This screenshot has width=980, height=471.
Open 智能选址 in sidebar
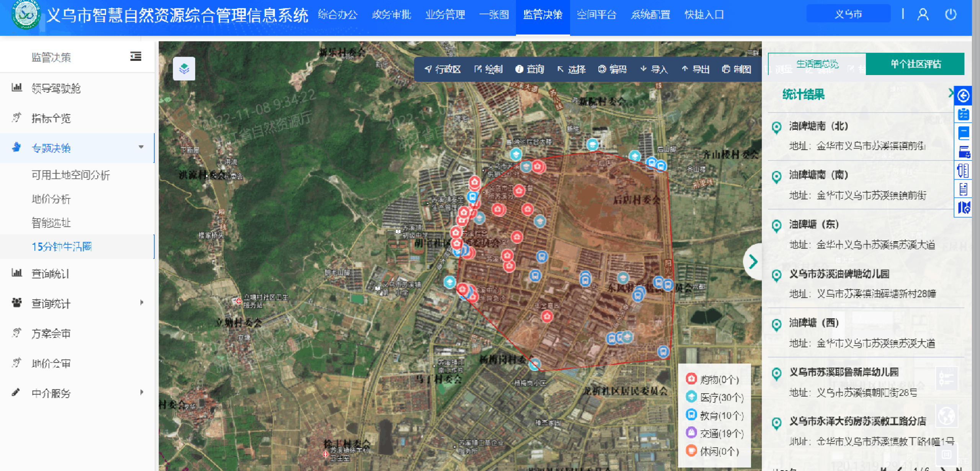(51, 222)
